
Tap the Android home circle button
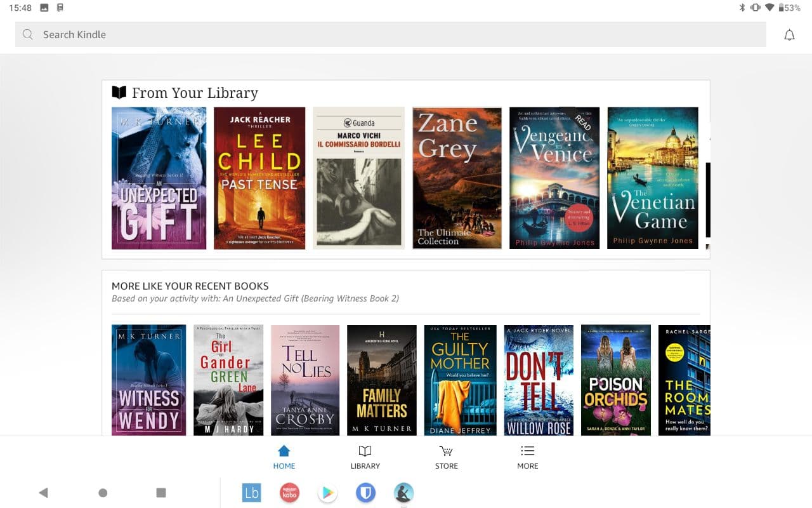point(103,493)
